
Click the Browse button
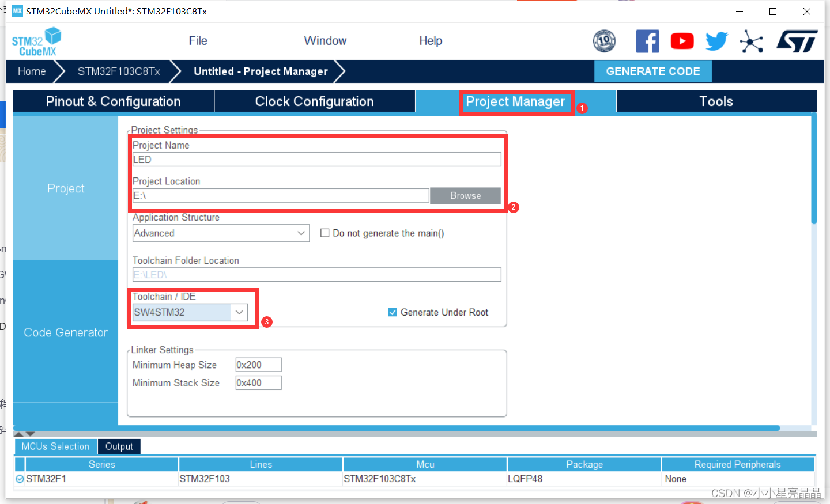[465, 196]
